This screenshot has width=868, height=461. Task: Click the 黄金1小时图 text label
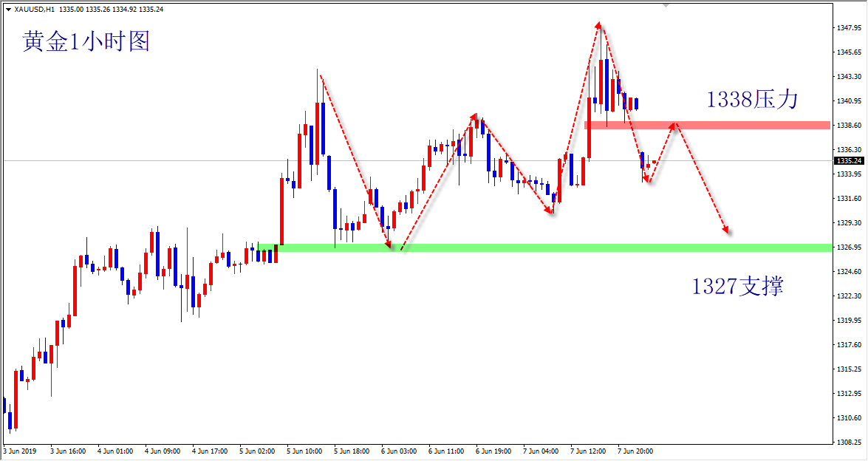click(86, 41)
